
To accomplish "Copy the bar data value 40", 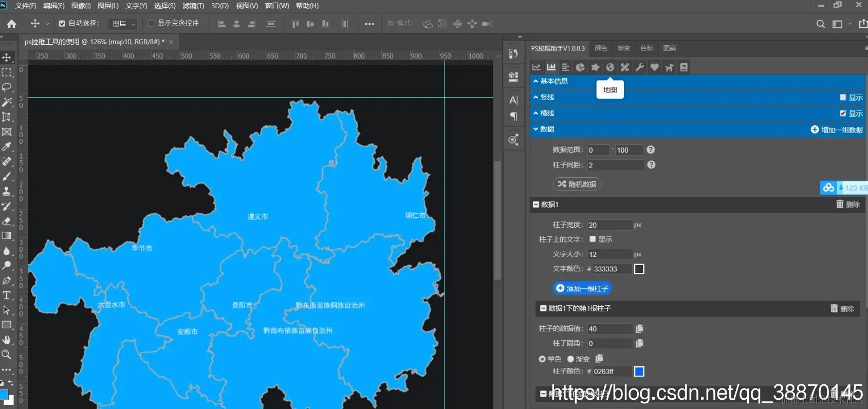I will click(x=639, y=329).
